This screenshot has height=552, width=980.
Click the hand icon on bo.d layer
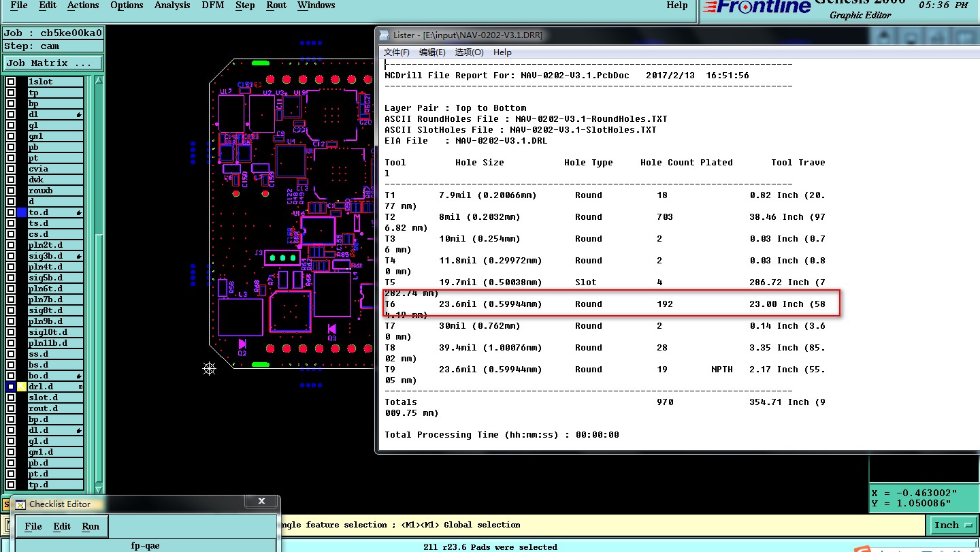pyautogui.click(x=79, y=376)
